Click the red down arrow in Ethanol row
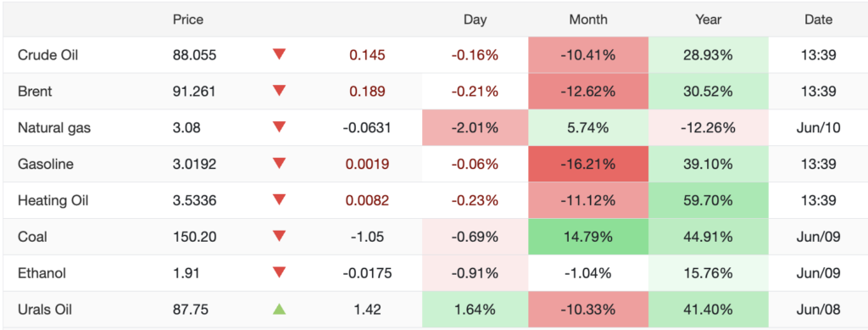The width and height of the screenshot is (868, 330). click(x=279, y=272)
